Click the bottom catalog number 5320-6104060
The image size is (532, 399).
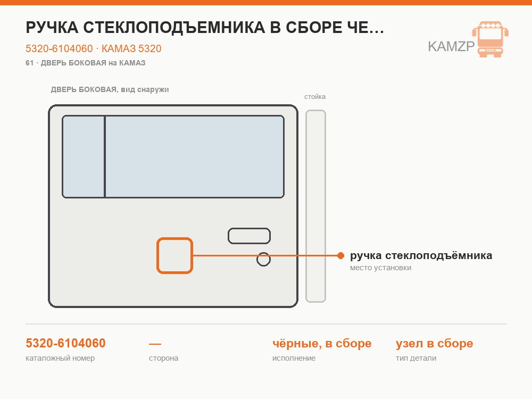click(65, 343)
